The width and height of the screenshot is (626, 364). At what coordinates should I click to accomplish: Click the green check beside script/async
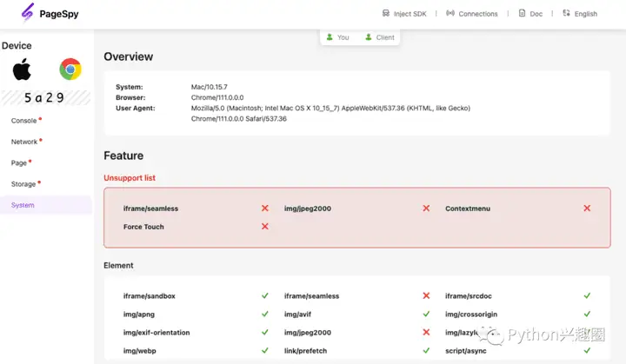[587, 350]
